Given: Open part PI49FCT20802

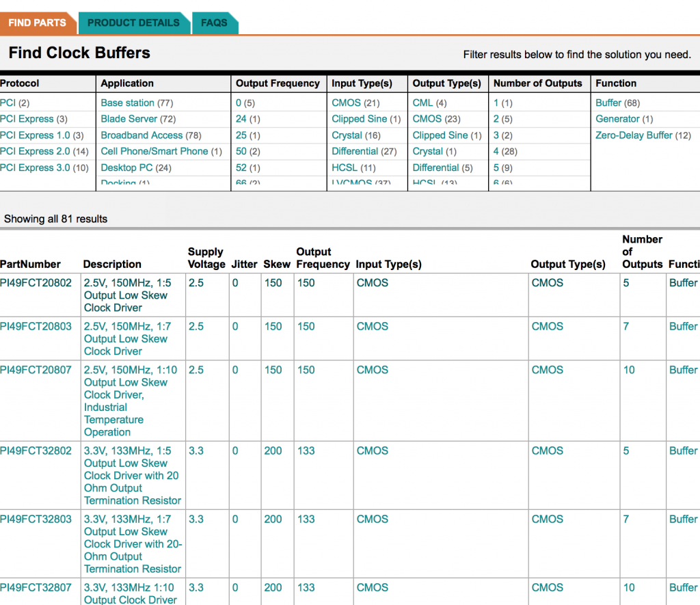Looking at the screenshot, I should click(36, 283).
